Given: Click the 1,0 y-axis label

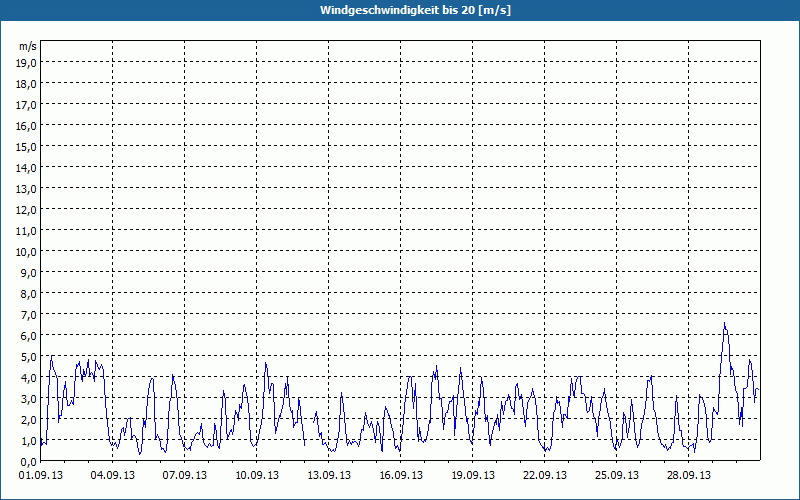Looking at the screenshot, I should coord(29,440).
